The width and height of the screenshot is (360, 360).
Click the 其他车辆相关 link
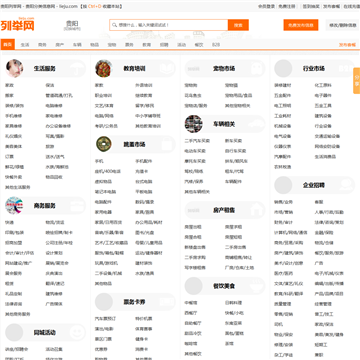(197, 192)
